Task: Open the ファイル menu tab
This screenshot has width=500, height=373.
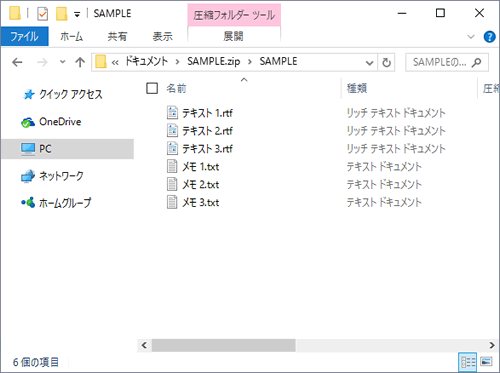Action: [25, 36]
